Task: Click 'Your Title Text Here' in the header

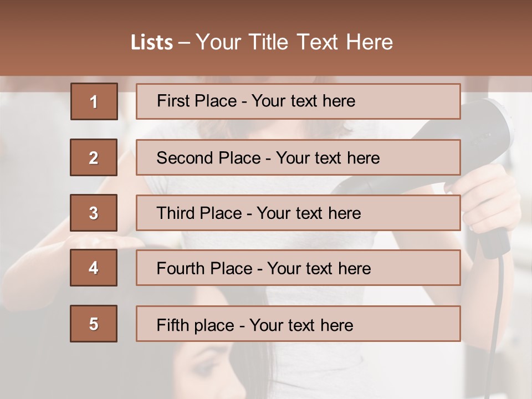Action: coord(294,42)
